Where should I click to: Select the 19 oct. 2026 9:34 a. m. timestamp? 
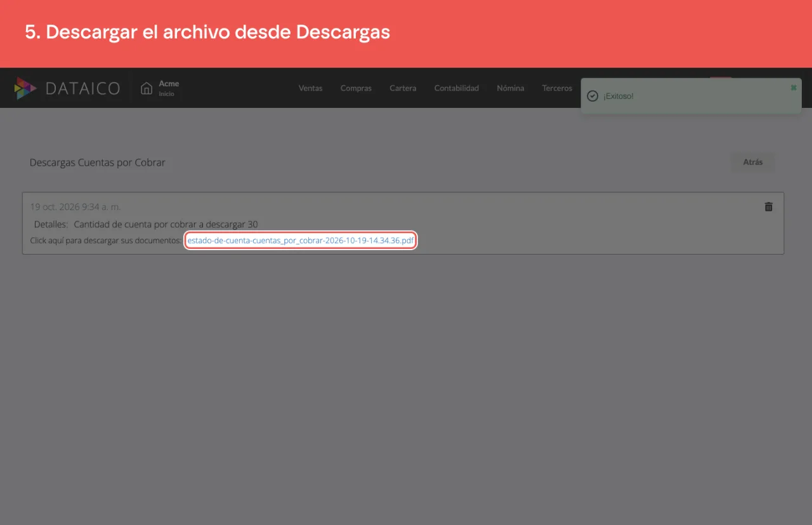coord(75,207)
